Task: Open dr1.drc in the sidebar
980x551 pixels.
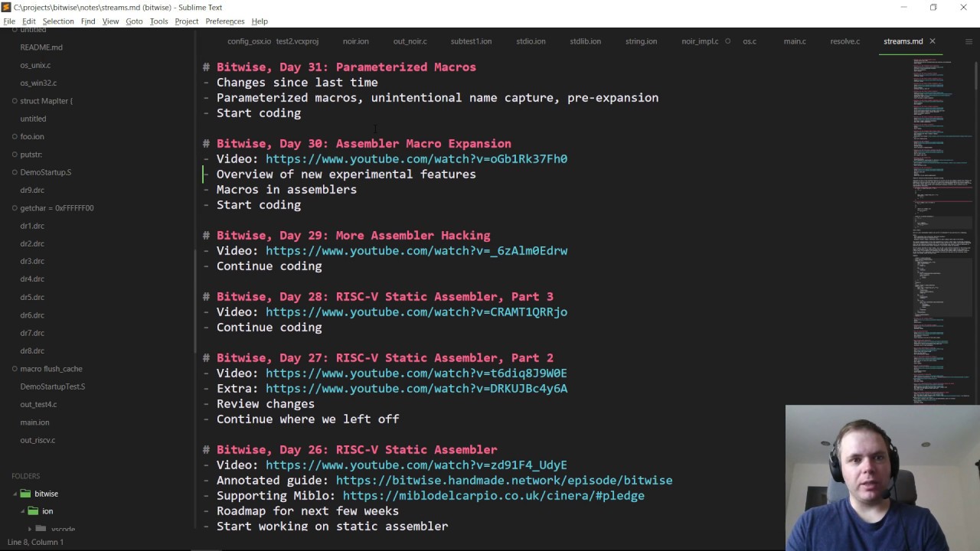Action: (x=32, y=226)
